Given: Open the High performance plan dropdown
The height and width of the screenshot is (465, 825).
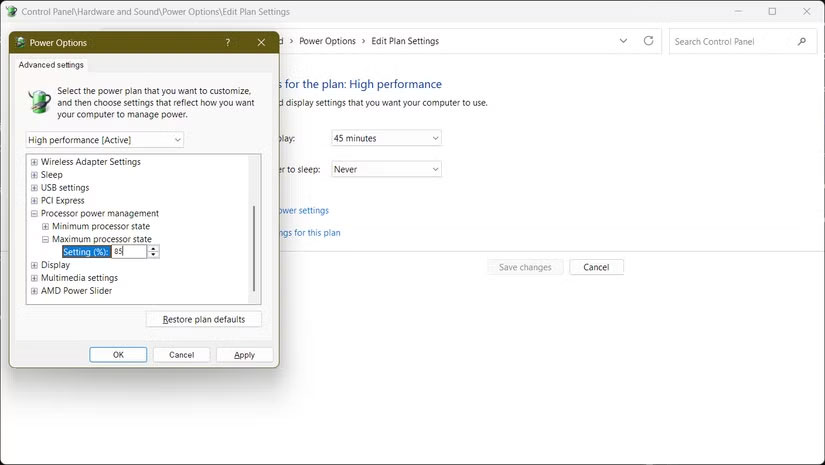Looking at the screenshot, I should [x=105, y=140].
